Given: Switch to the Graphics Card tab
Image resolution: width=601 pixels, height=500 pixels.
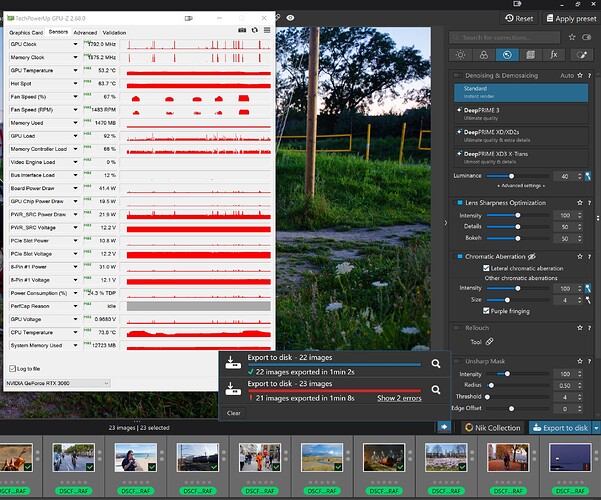Looking at the screenshot, I should click(x=25, y=32).
